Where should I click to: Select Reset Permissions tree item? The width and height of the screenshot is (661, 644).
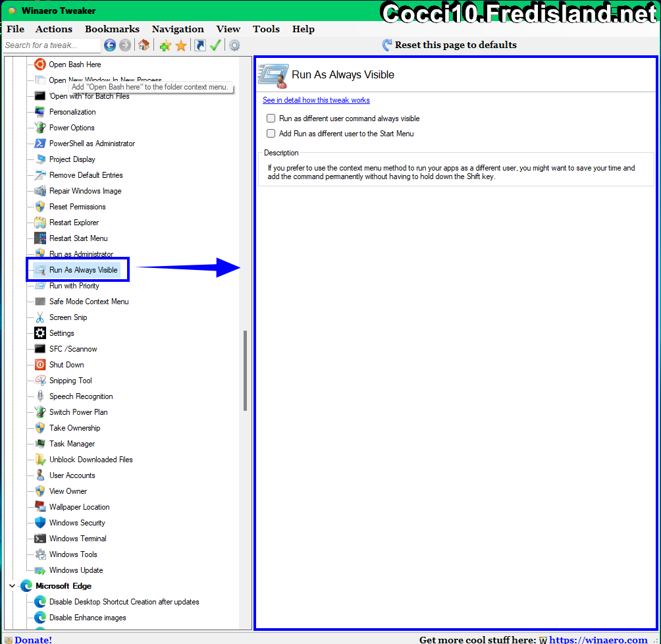pyautogui.click(x=77, y=207)
